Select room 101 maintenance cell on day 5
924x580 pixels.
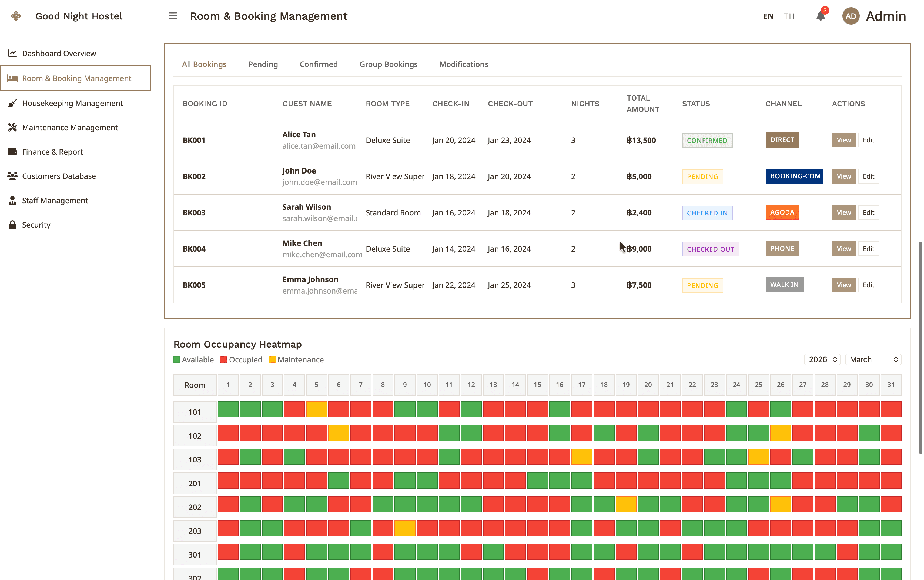[x=316, y=409]
